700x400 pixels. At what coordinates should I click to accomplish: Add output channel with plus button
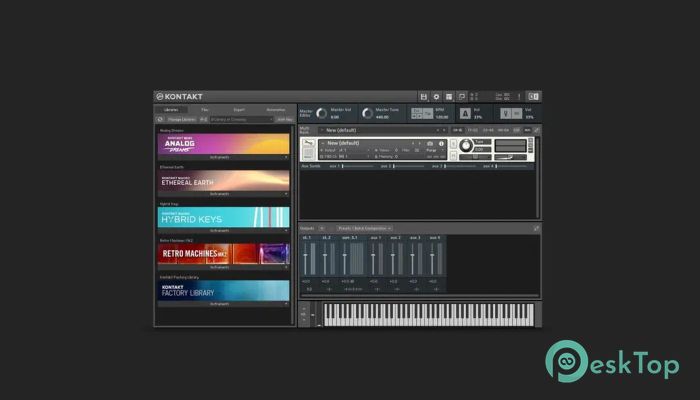pyautogui.click(x=321, y=228)
